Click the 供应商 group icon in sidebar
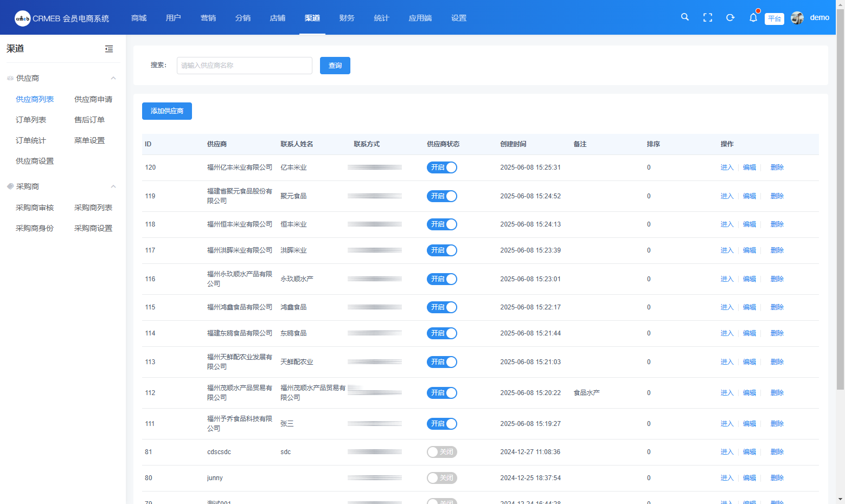 [10, 79]
